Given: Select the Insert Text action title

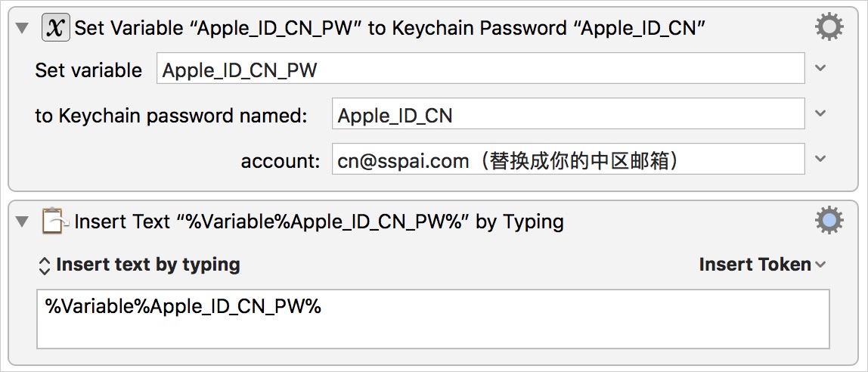Looking at the screenshot, I should tap(319, 222).
